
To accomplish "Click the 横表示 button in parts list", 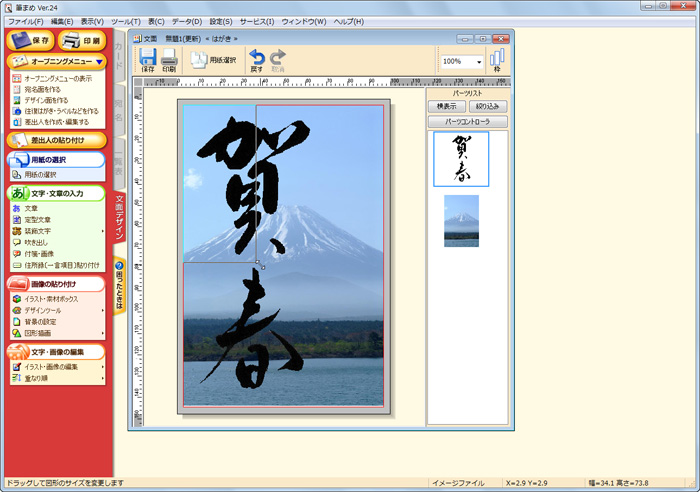I will coord(446,105).
